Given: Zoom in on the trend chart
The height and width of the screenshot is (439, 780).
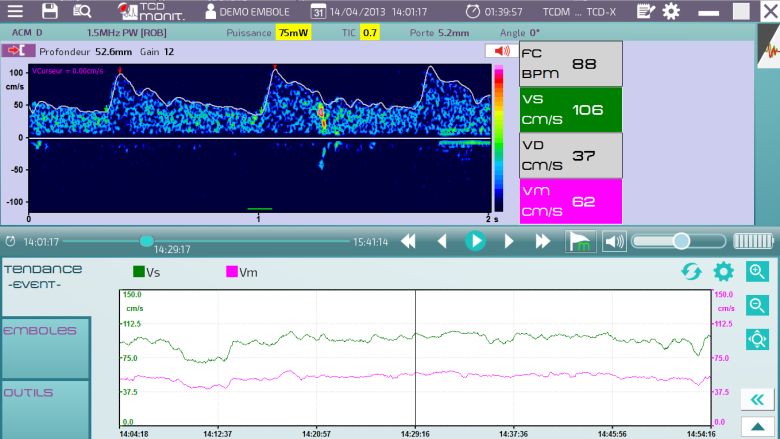Looking at the screenshot, I should [x=757, y=271].
